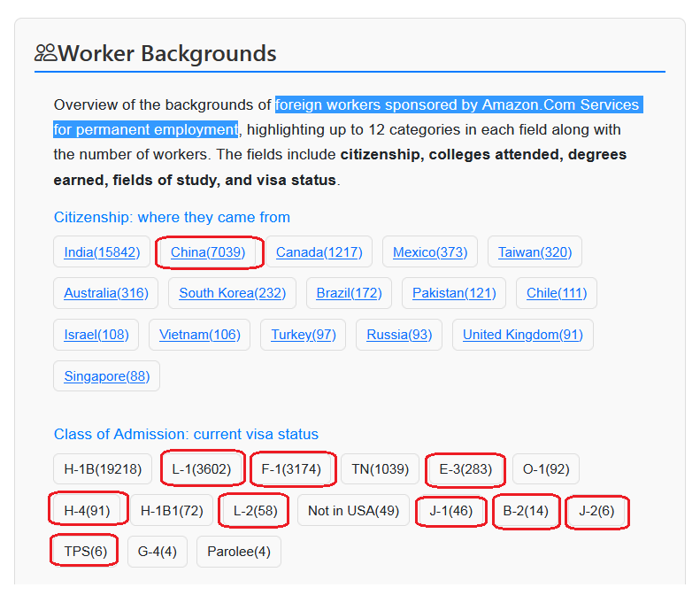
Task: Select the Russia(93) link
Action: tap(399, 335)
